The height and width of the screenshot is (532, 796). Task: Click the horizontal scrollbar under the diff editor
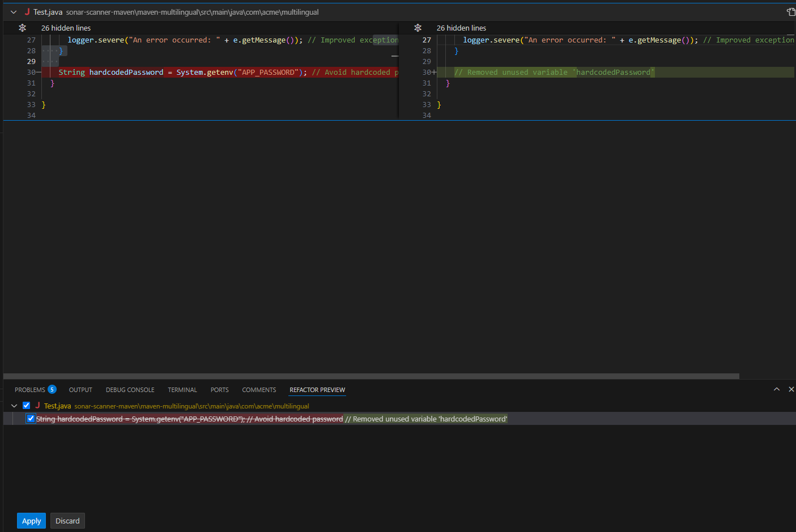pos(371,376)
